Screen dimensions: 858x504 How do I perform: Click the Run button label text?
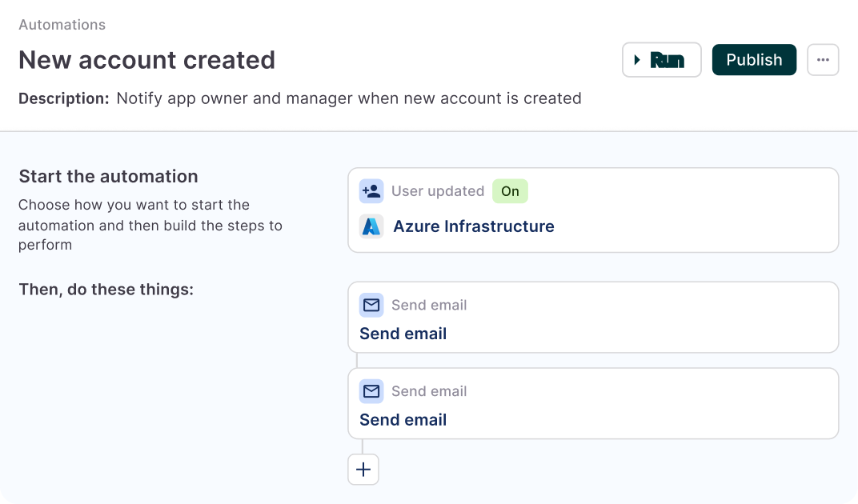[x=667, y=60]
